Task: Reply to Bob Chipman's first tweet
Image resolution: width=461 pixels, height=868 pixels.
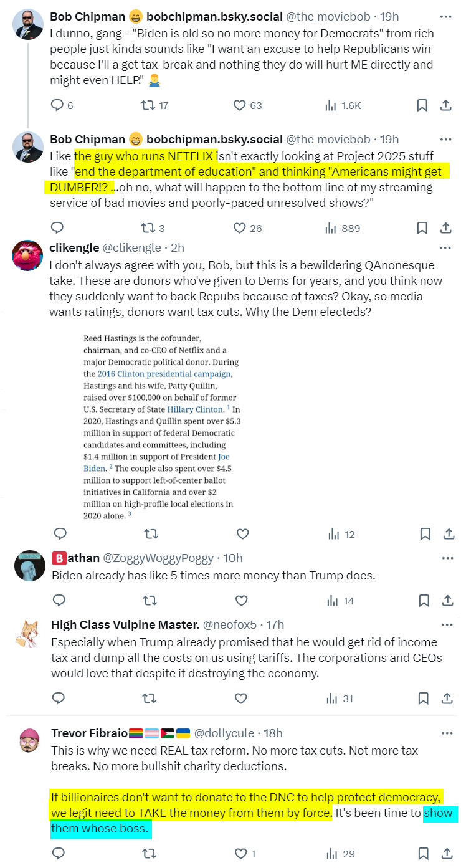Action: pos(58,105)
